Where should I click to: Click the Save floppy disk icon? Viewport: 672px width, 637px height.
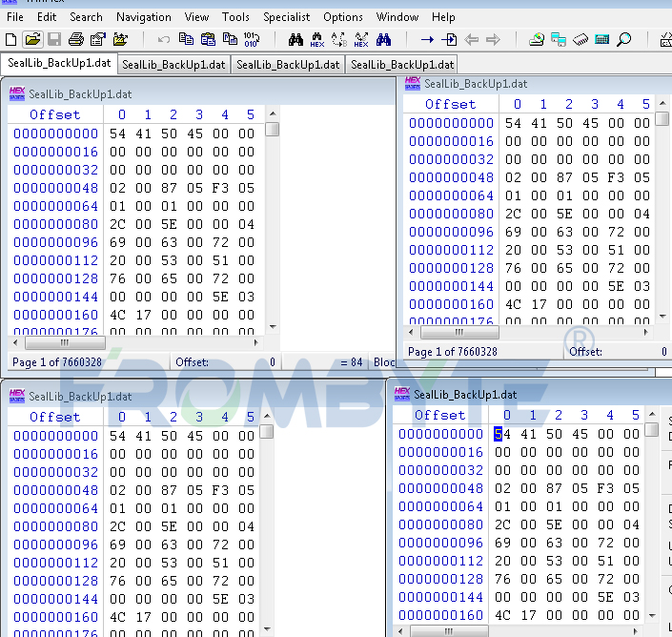pyautogui.click(x=54, y=40)
